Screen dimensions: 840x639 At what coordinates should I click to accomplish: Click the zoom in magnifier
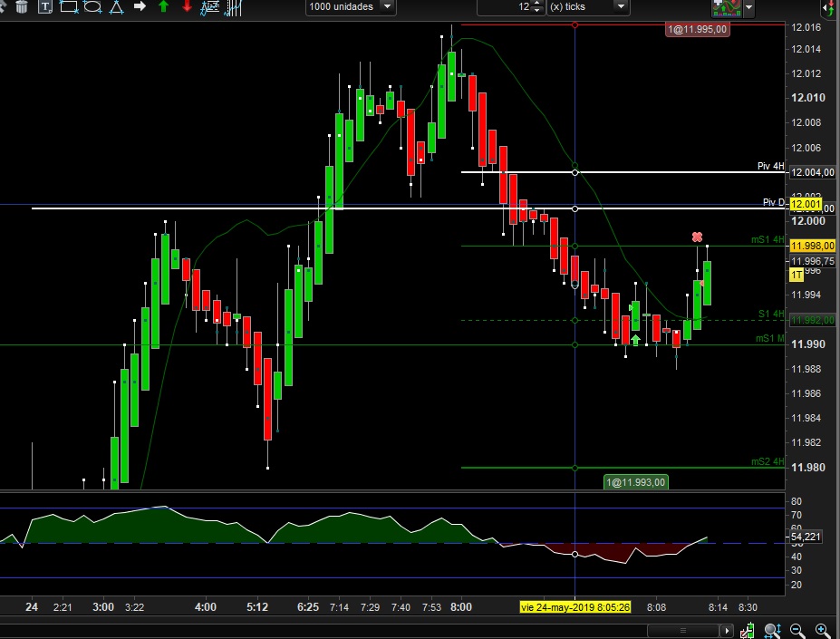click(822, 631)
